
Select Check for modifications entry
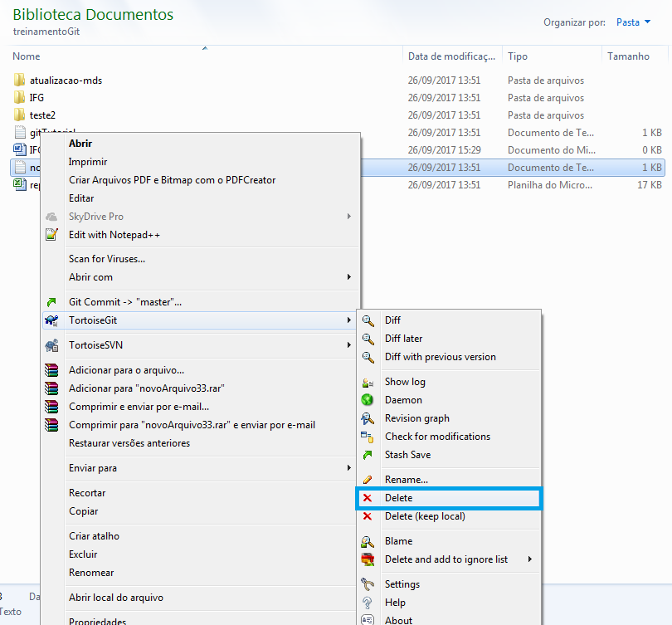(437, 437)
